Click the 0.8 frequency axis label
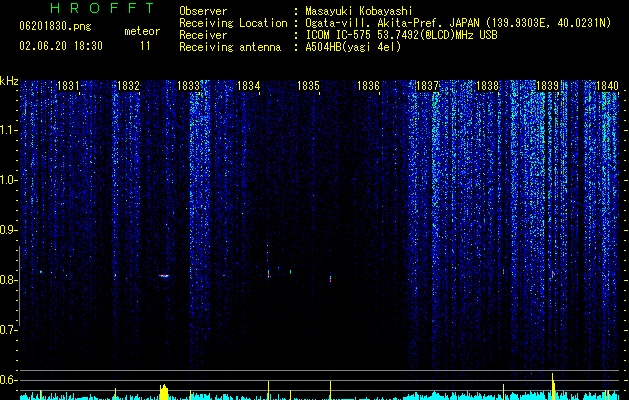This screenshot has height=400, width=629. (x=8, y=280)
